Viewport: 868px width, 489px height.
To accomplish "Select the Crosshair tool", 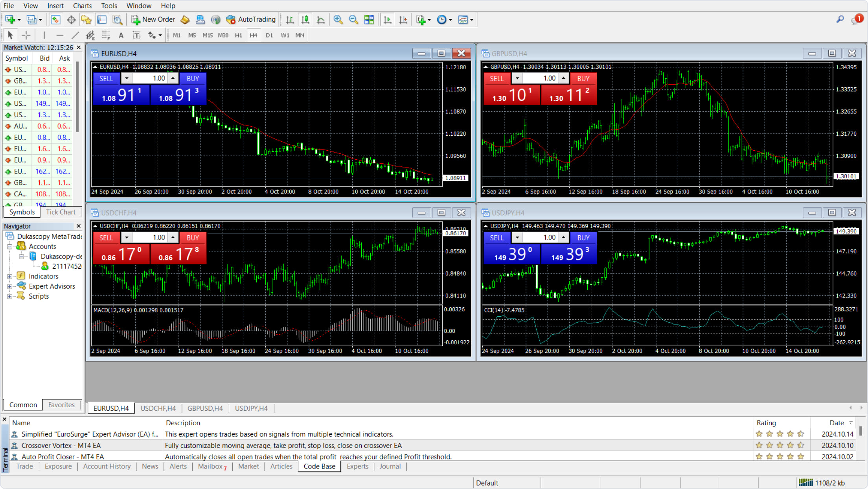I will coord(26,35).
